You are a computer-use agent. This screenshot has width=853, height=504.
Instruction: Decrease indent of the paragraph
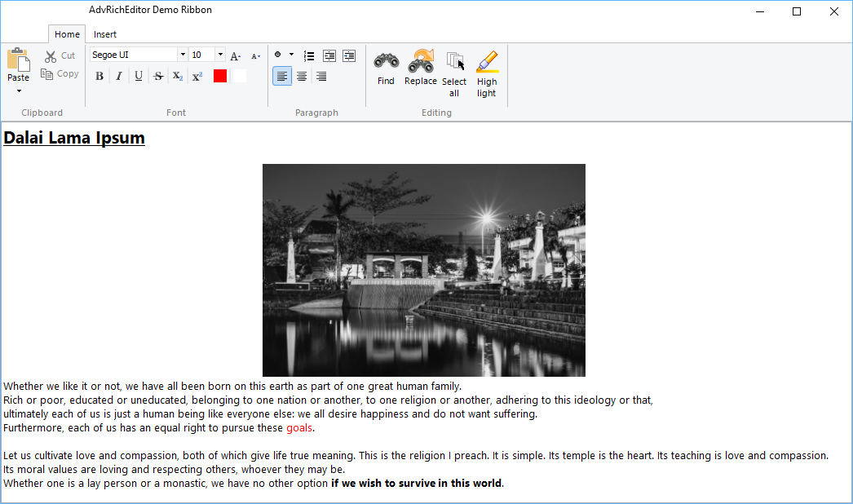pyautogui.click(x=329, y=55)
